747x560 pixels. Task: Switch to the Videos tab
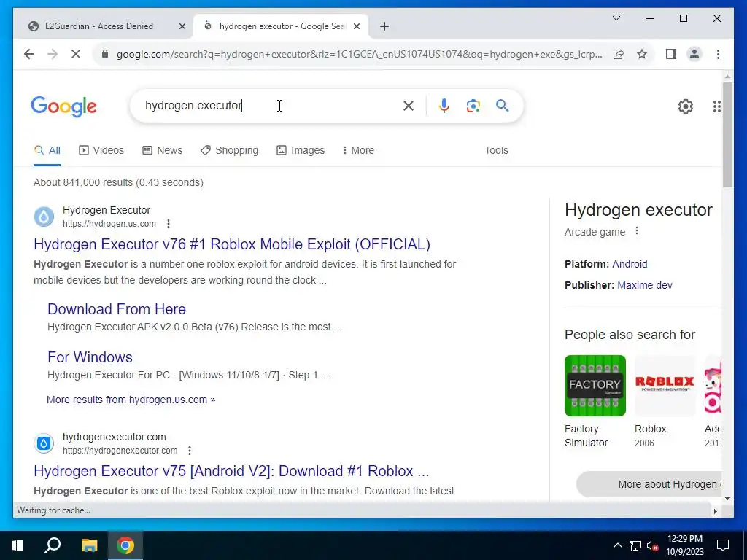click(101, 150)
